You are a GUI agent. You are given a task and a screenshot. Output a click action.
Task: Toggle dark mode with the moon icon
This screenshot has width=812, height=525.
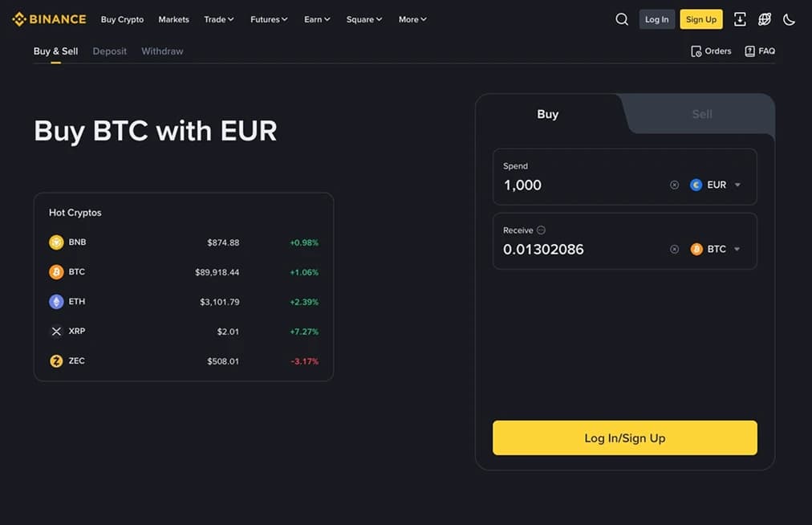click(x=789, y=18)
